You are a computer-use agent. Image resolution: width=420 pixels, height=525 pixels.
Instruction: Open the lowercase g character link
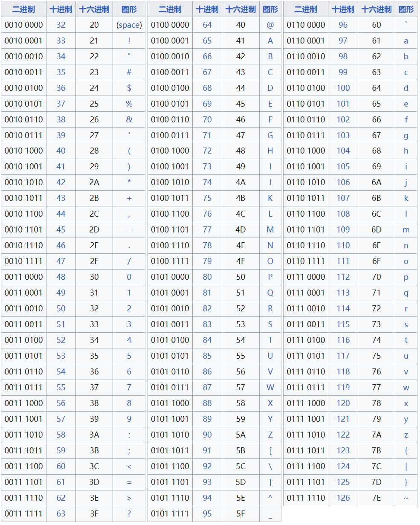(x=406, y=135)
